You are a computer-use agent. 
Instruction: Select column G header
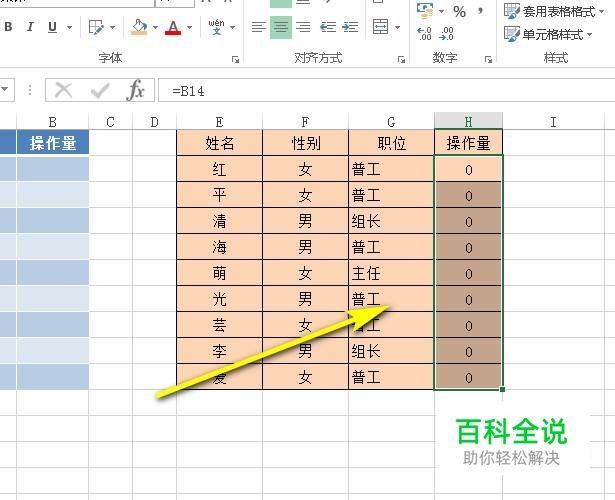391,122
